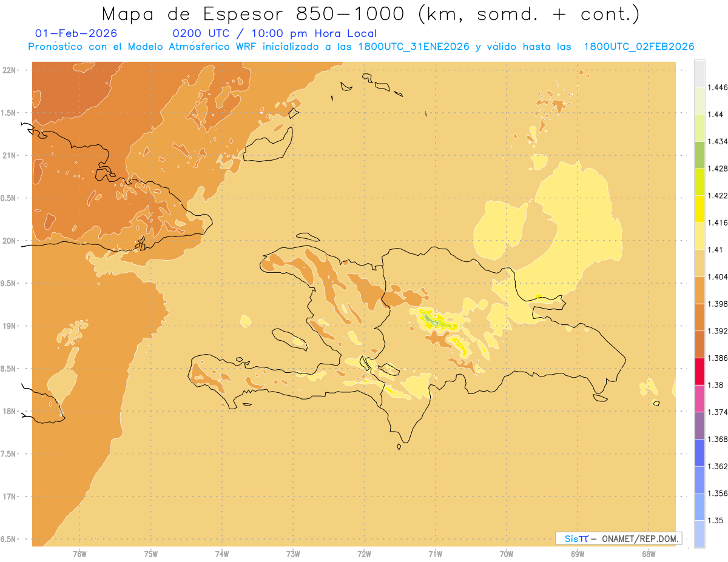
Task: Click the legend value 1.44
Action: (x=715, y=115)
